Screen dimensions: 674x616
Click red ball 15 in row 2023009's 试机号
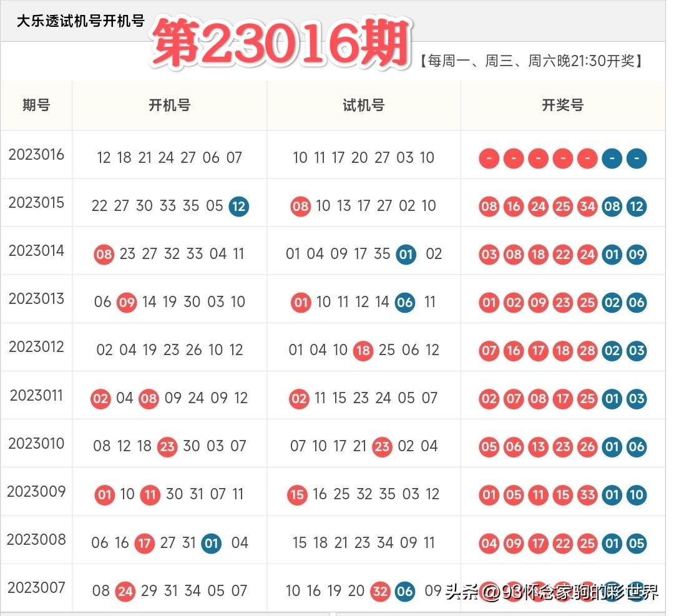(x=298, y=495)
